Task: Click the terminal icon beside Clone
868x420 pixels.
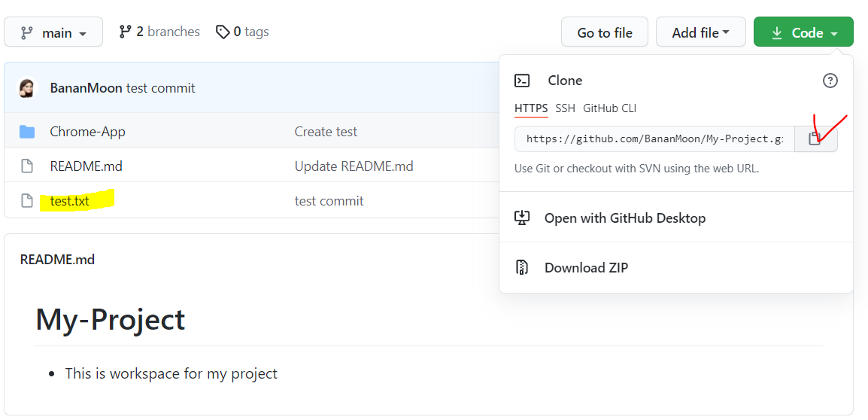Action: [522, 81]
